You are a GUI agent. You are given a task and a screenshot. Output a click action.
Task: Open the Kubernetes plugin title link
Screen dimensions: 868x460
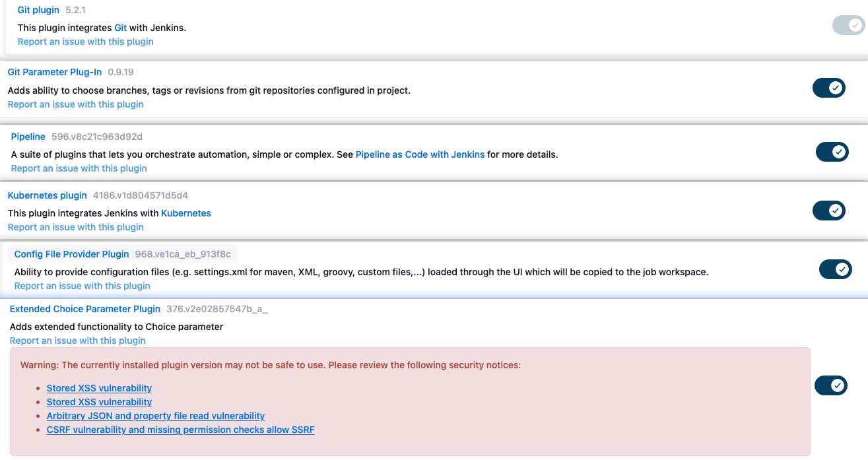[48, 195]
